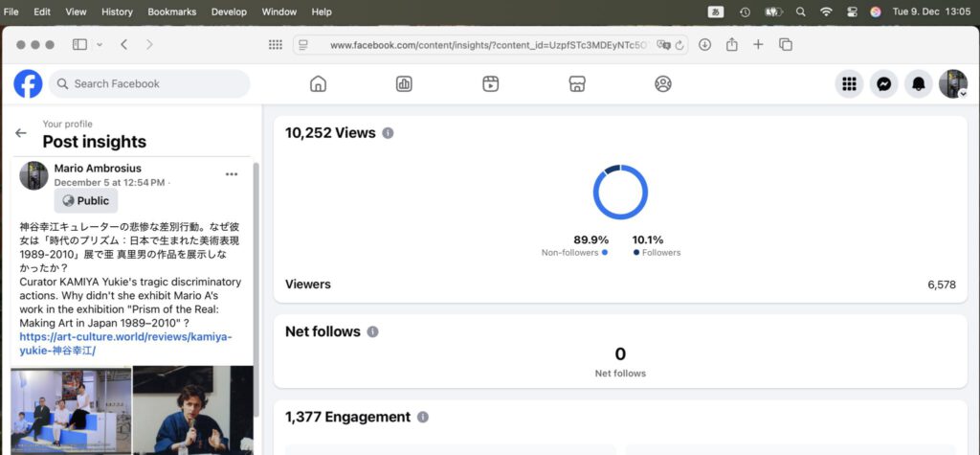Click the info icon beside Views
This screenshot has height=455, width=980.
click(388, 133)
